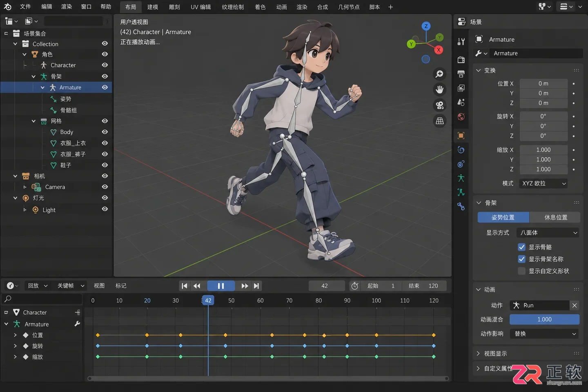Screen dimensions: 588x392
Task: Jump to first frame in timeline
Action: [x=184, y=286]
